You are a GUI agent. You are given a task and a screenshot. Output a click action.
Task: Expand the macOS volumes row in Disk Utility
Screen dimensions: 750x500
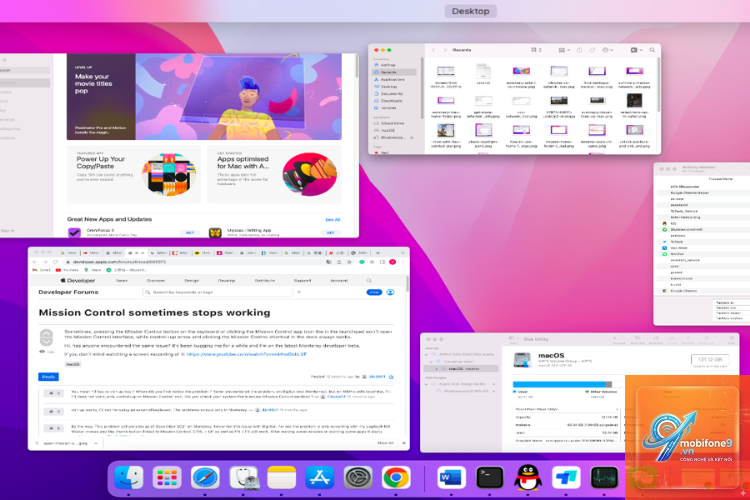click(x=437, y=369)
